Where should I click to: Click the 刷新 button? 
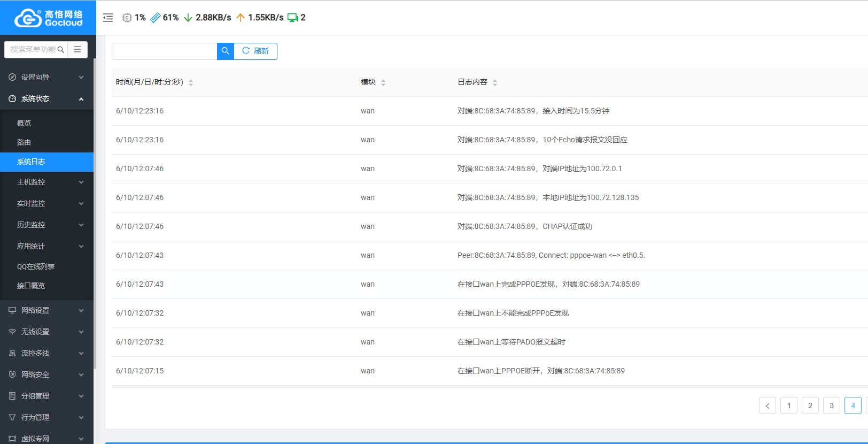point(255,51)
